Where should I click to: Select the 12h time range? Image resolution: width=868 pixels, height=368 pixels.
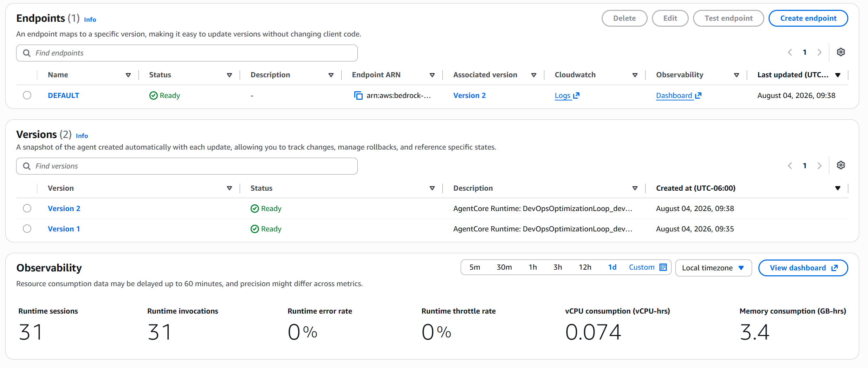coord(585,267)
